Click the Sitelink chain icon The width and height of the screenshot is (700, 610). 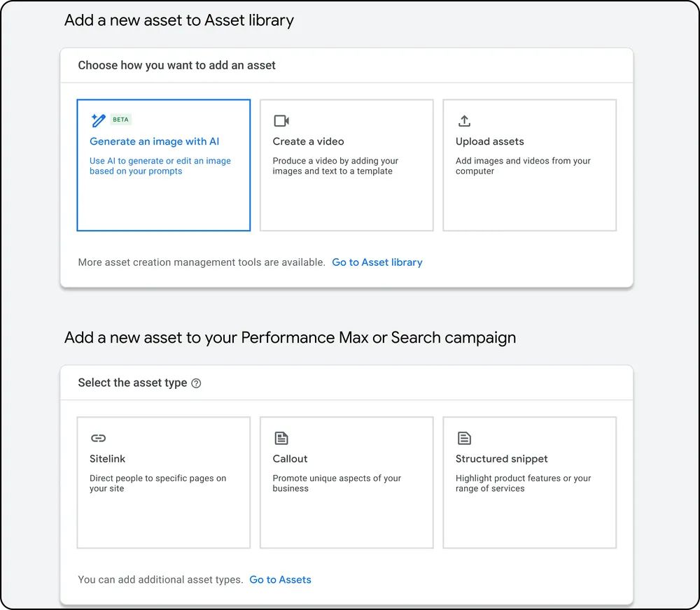pos(98,439)
